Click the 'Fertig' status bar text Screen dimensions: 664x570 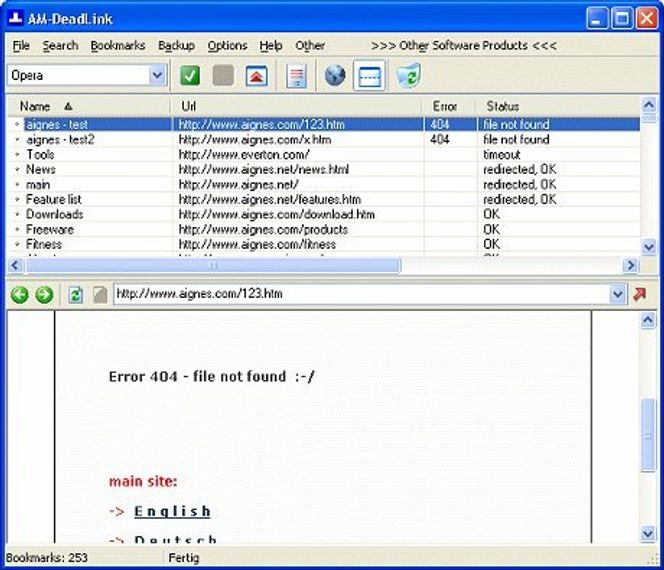coord(184,558)
